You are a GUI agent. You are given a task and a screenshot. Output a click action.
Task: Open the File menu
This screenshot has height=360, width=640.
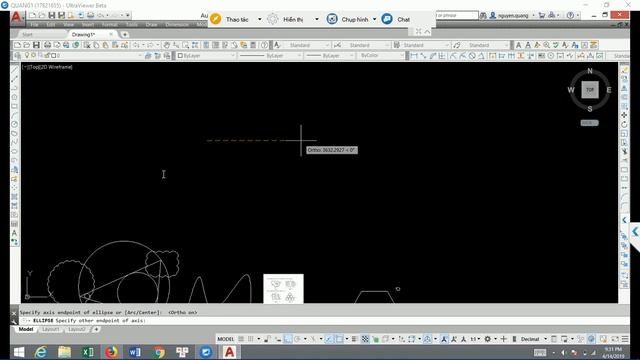pyautogui.click(x=35, y=25)
